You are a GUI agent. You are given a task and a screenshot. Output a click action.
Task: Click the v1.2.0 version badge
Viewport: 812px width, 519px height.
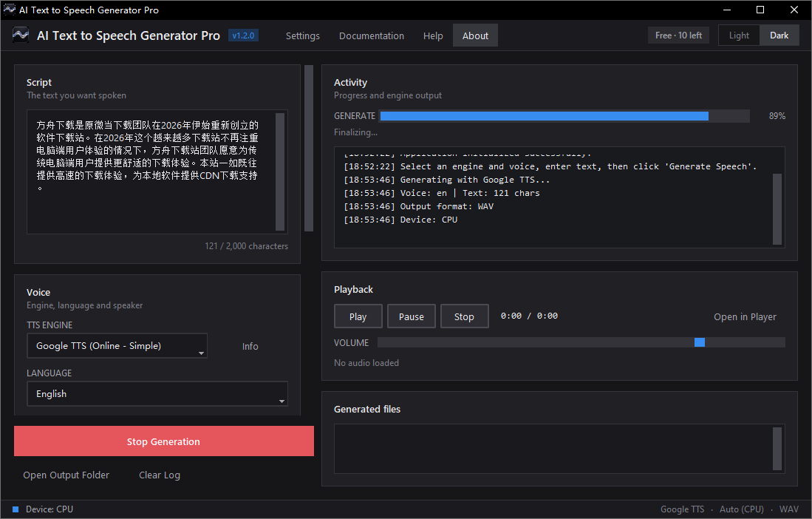coord(243,35)
